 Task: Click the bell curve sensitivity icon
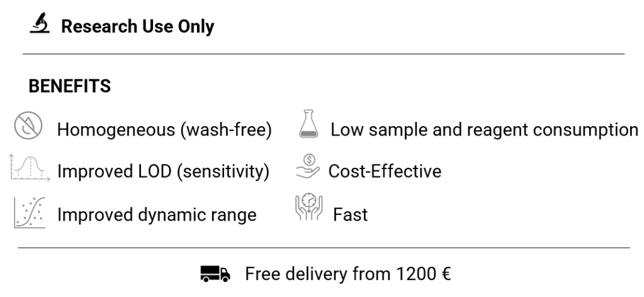(30, 169)
